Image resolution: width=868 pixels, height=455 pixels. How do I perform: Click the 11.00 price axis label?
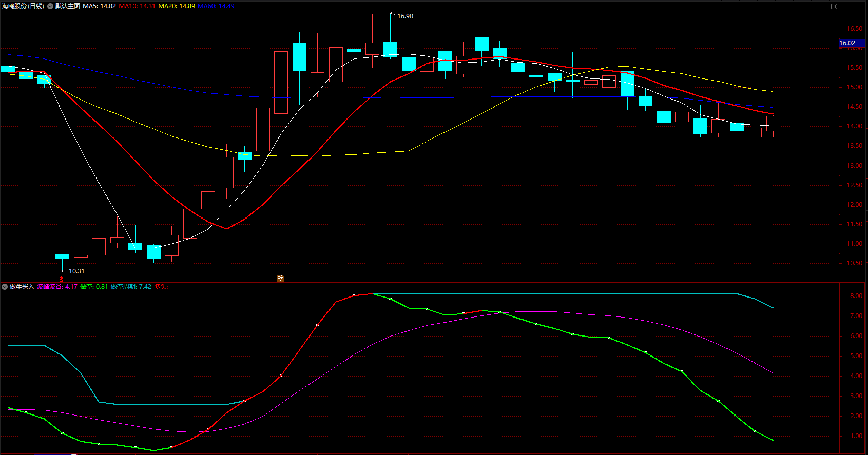[x=855, y=244]
